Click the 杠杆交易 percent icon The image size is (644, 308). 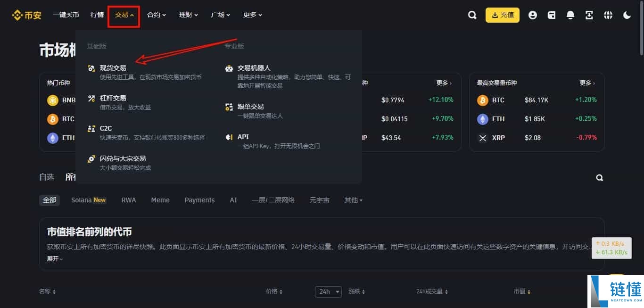click(x=91, y=99)
